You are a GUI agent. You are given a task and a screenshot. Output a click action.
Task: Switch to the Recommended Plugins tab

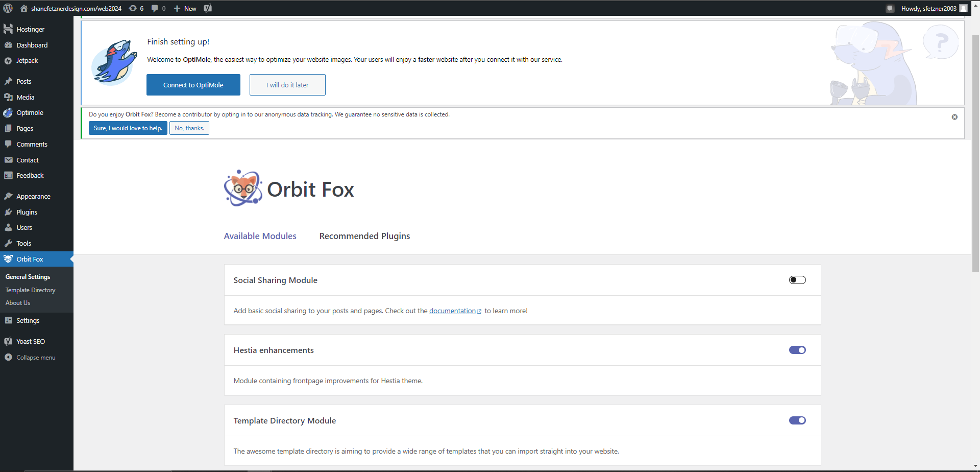pyautogui.click(x=364, y=236)
